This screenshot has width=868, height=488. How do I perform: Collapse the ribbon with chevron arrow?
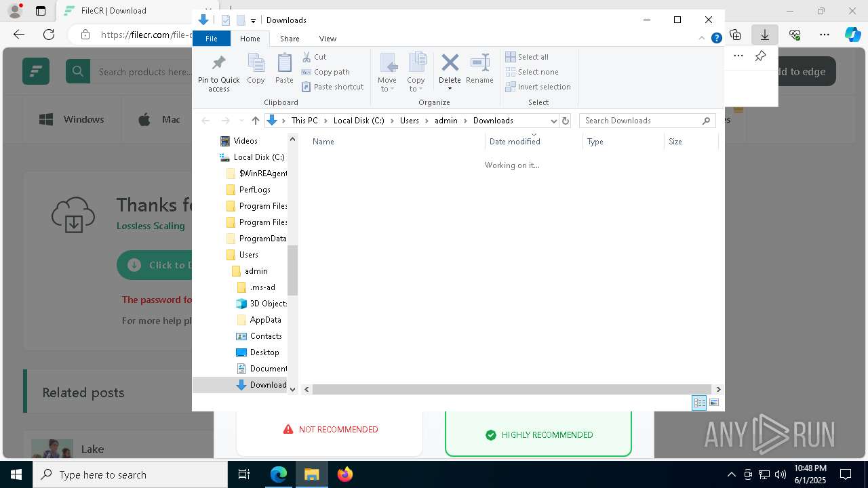[x=702, y=39]
